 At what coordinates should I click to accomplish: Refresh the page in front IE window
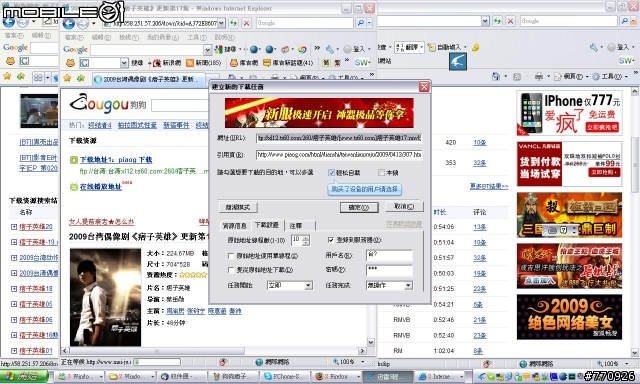[233, 23]
